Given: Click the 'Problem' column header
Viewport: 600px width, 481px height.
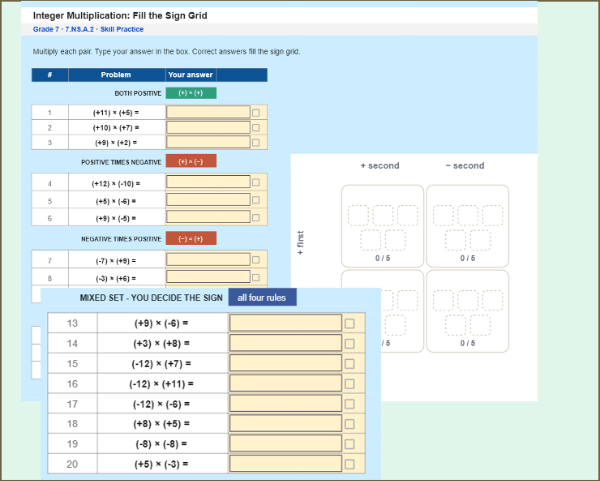Looking at the screenshot, I should pos(116,75).
